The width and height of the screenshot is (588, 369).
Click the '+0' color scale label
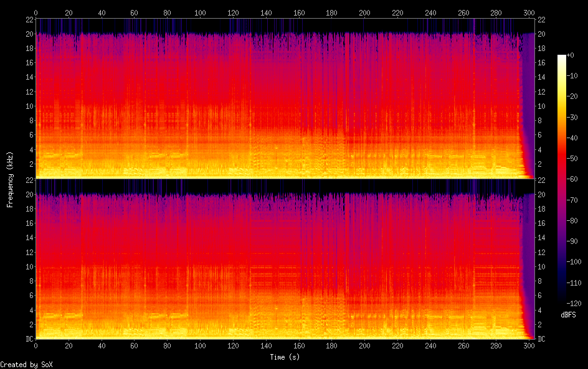(x=570, y=55)
